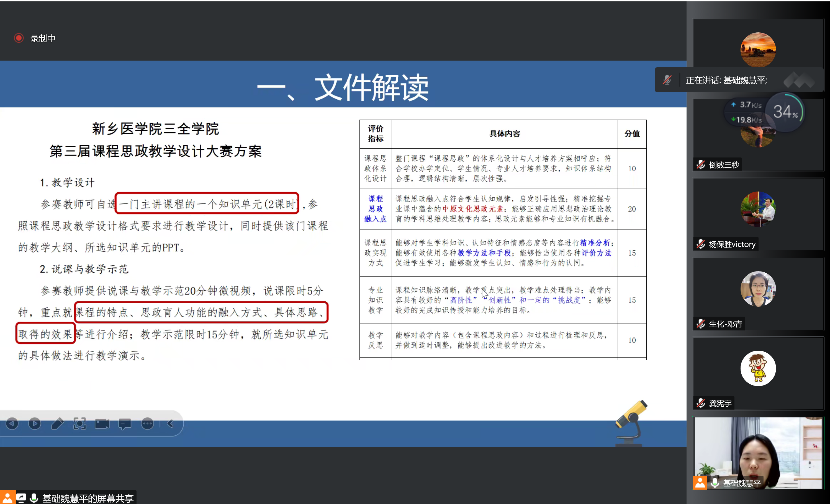830x504 pixels.
Task: Click the 录制中 recording label
Action: [43, 38]
